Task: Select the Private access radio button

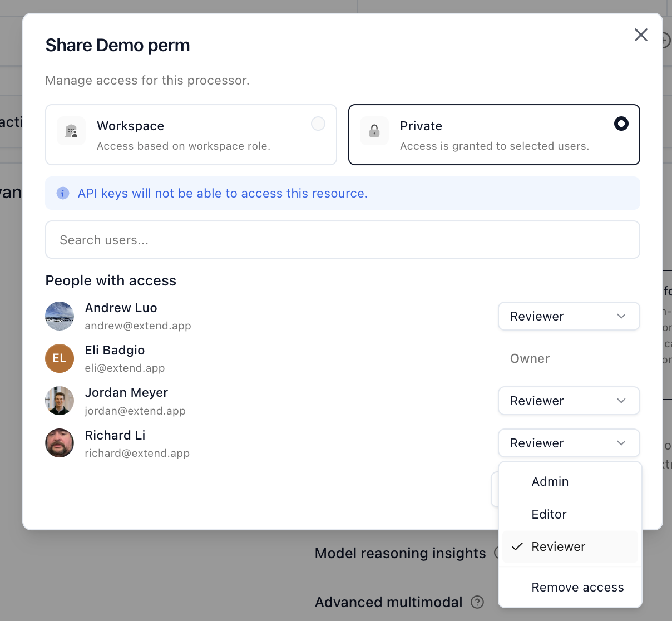Action: click(621, 124)
